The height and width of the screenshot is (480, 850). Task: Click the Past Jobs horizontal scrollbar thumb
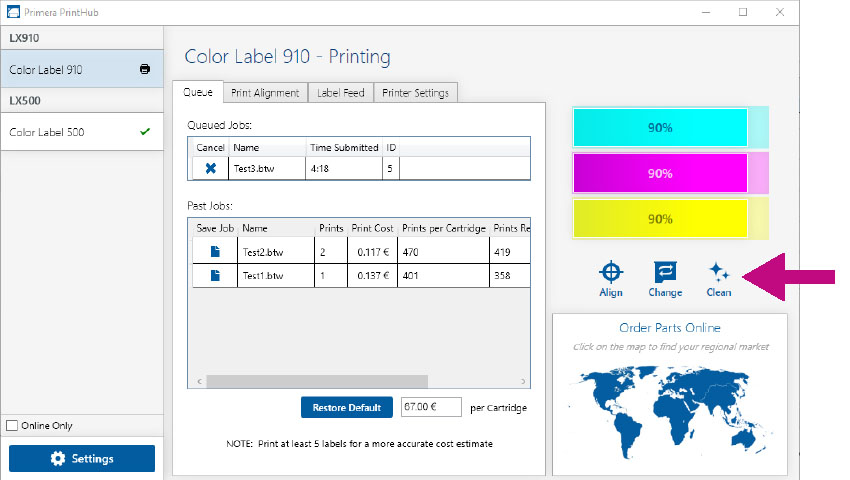(317, 381)
